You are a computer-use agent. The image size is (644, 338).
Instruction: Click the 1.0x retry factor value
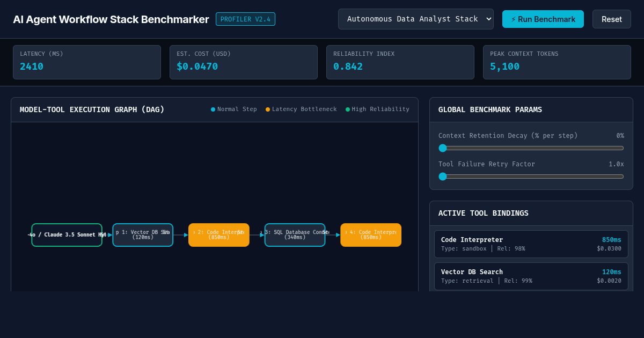click(x=616, y=164)
